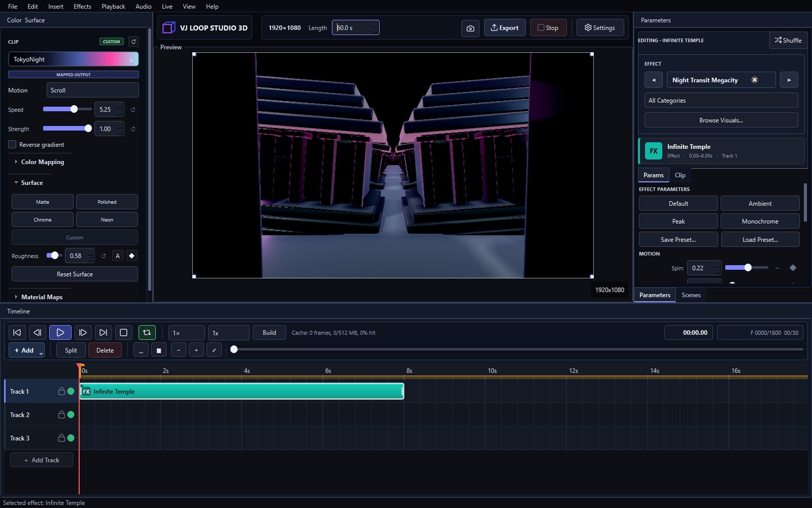The height and width of the screenshot is (508, 812).
Task: Reset the clip gradient with the reset icon
Action: click(133, 42)
